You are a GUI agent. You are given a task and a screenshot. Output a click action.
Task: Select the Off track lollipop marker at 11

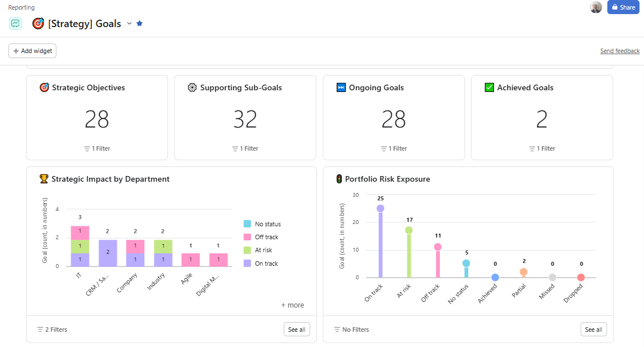[438, 247]
